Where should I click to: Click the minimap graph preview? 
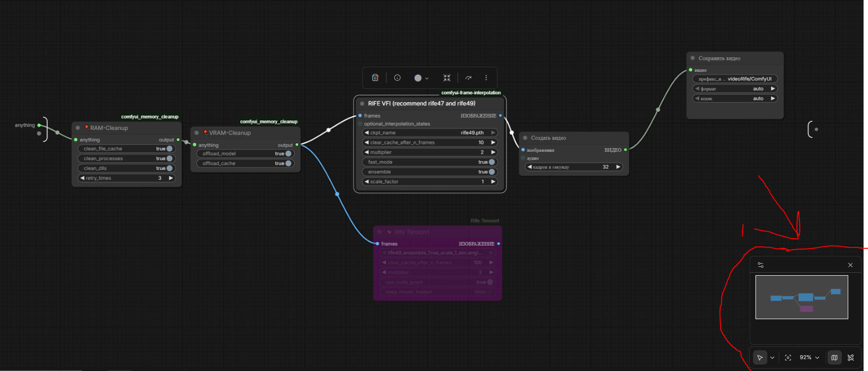click(801, 297)
